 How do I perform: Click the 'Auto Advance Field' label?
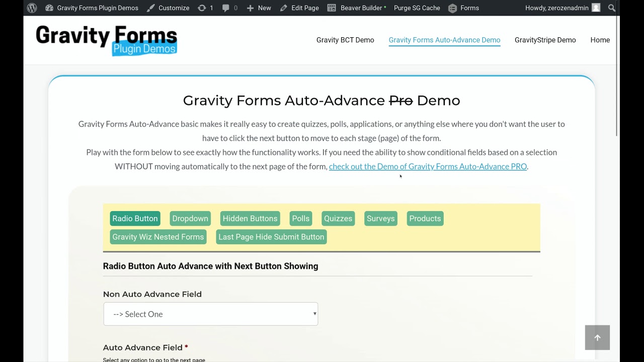(x=143, y=347)
